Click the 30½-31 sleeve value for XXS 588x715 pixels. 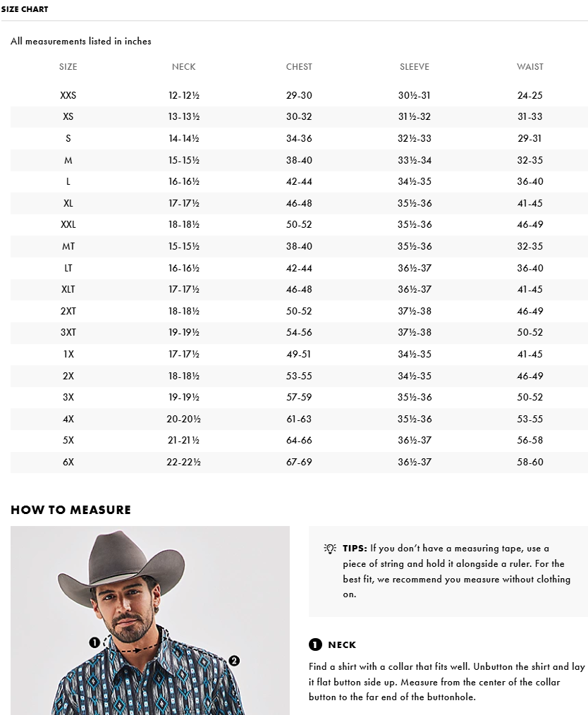tap(415, 95)
